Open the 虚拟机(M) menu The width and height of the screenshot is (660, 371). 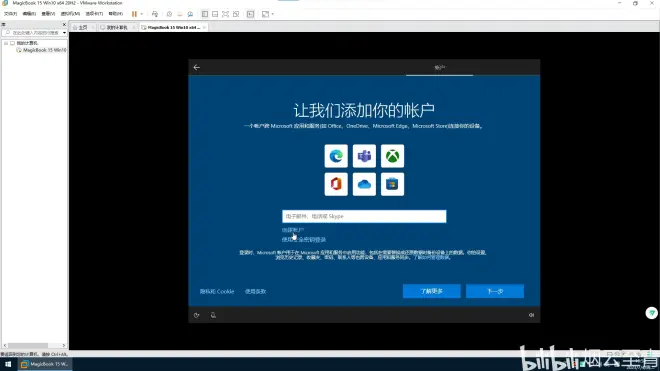pyautogui.click(x=70, y=14)
